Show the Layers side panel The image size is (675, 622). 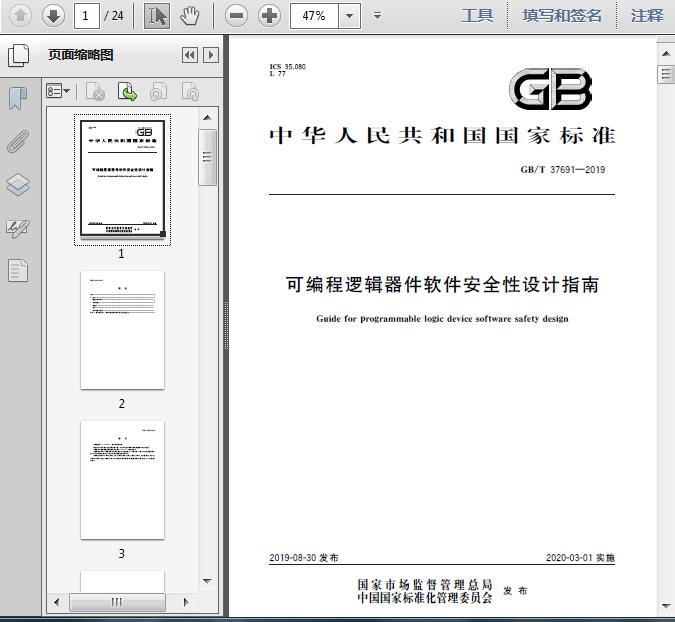(x=18, y=185)
